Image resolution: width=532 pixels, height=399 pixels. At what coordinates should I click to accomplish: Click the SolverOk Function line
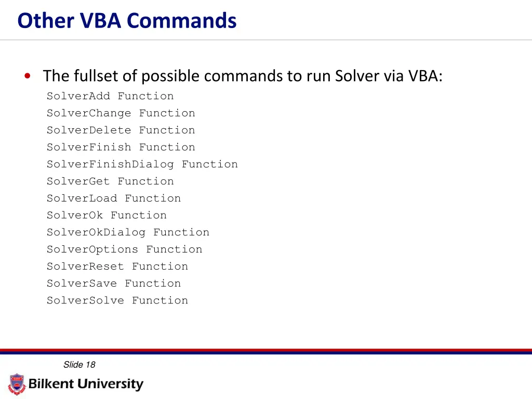tap(107, 216)
